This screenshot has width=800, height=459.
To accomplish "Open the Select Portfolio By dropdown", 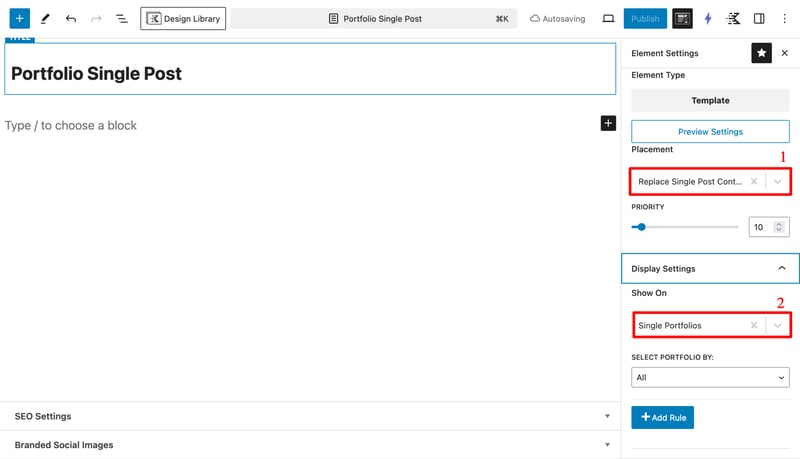I will coord(710,377).
